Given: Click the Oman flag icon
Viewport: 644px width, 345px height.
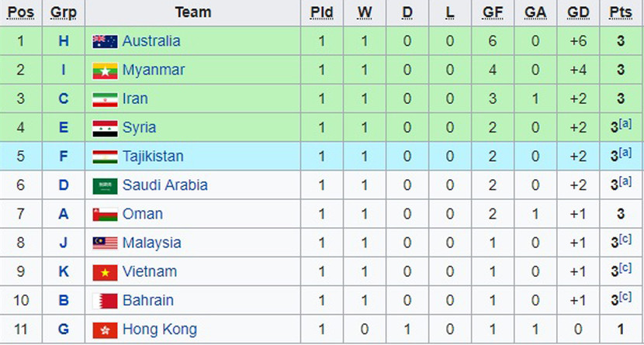Looking at the screenshot, I should 105,215.
